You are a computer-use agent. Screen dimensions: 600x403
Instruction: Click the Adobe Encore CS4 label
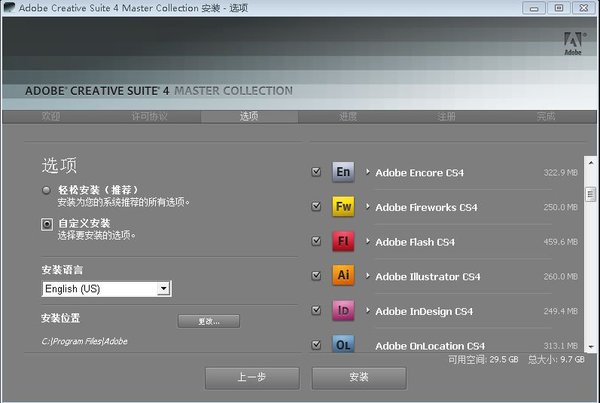point(419,173)
